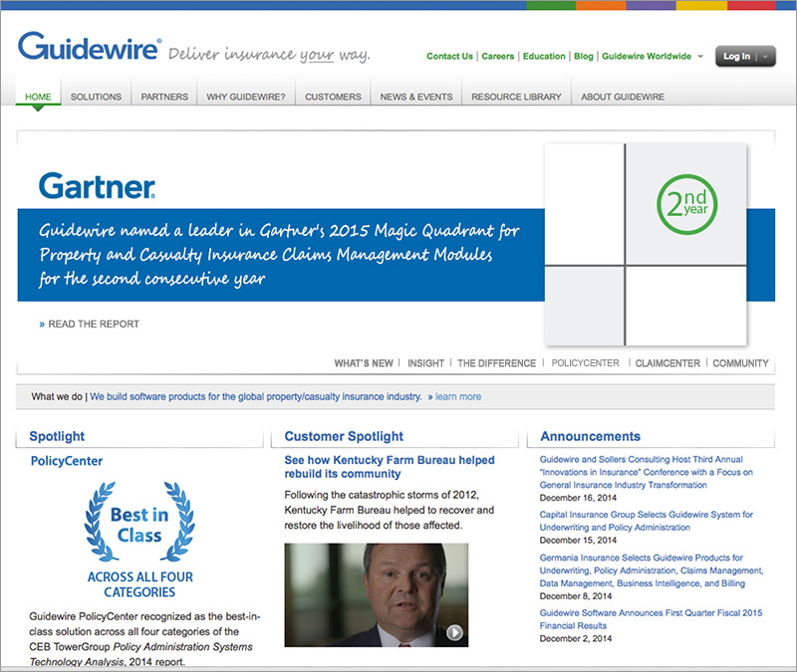The height and width of the screenshot is (672, 797).
Task: Click the green 2nd year badge
Action: [686, 204]
